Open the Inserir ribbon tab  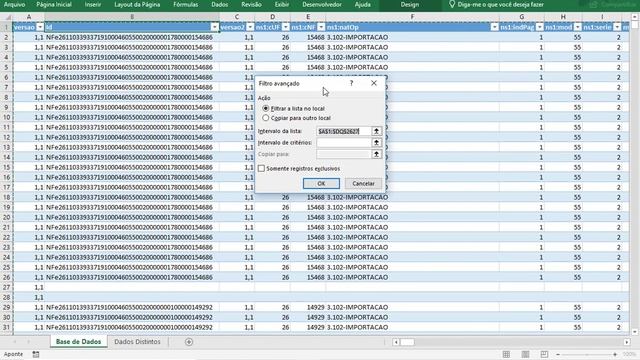tap(93, 4)
